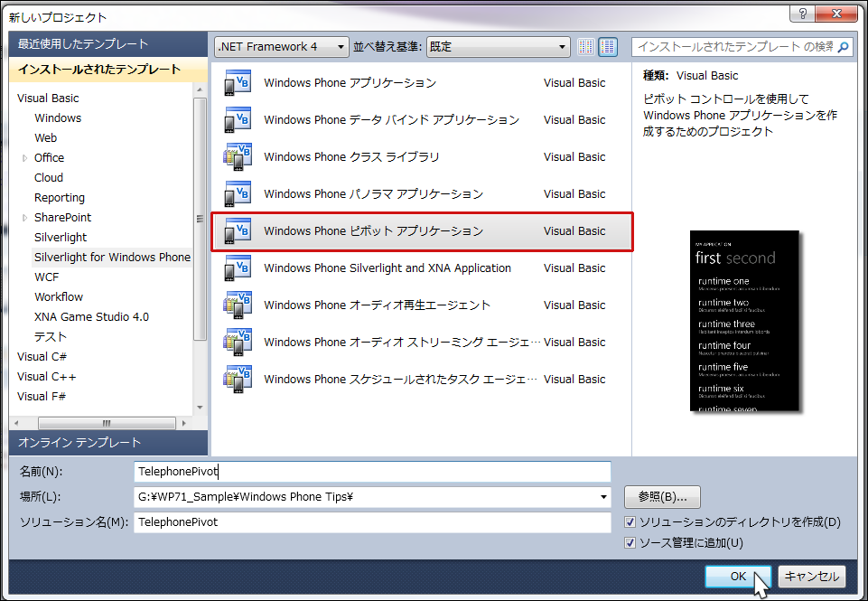Select the Windows Phone アプリケーション template icon

[238, 83]
